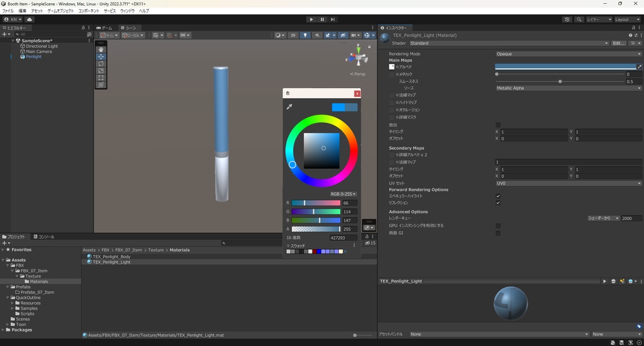Open the cloud services icon in top toolbar
This screenshot has width=644, height=346.
[30, 20]
